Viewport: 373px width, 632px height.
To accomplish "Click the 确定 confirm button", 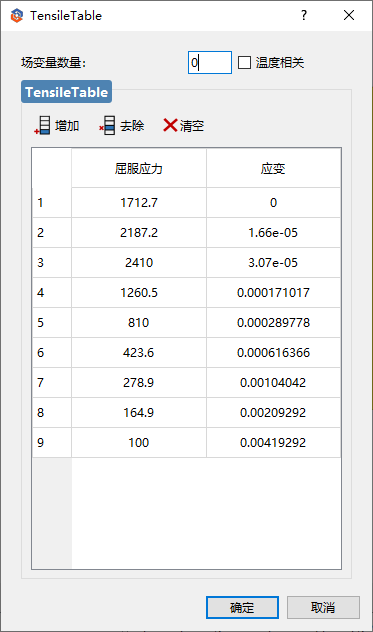I will pyautogui.click(x=242, y=607).
